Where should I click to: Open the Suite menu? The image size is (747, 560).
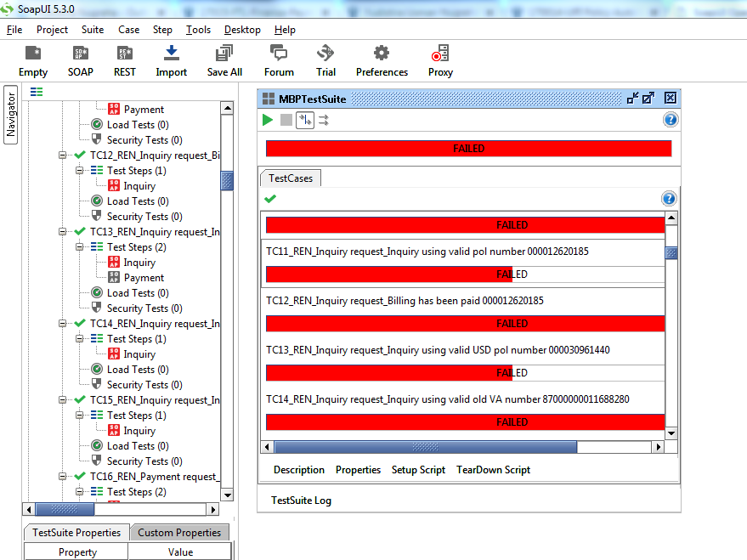coord(93,30)
